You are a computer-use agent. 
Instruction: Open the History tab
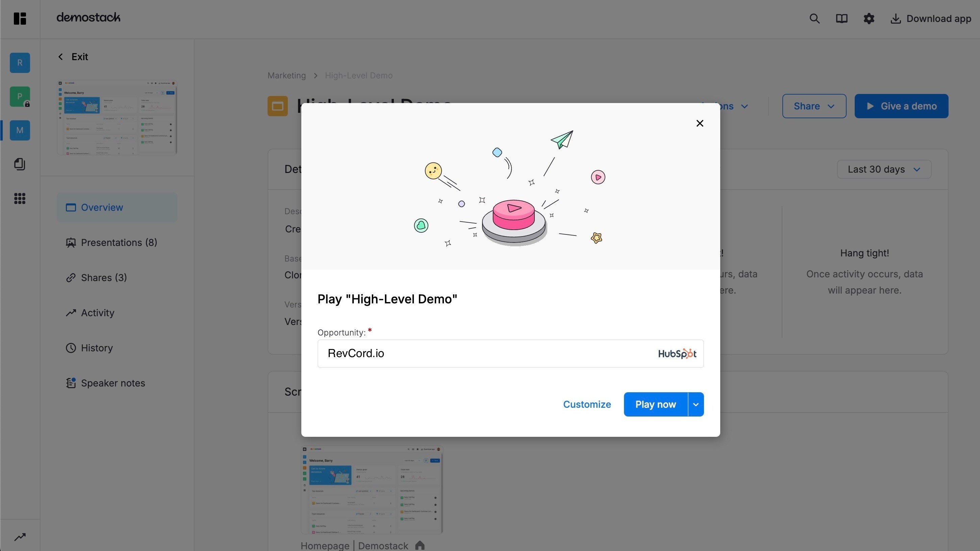click(117, 348)
